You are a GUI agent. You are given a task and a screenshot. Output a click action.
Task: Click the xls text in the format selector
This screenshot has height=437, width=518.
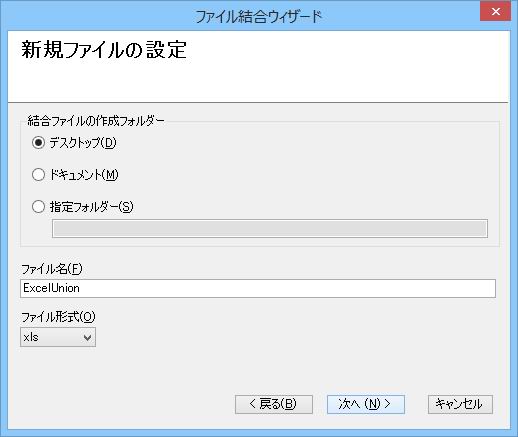coord(31,337)
